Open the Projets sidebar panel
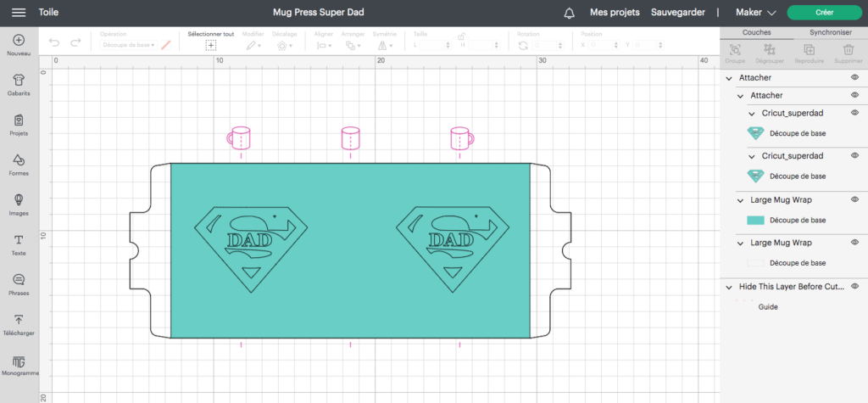This screenshot has width=868, height=403. pos(19,125)
